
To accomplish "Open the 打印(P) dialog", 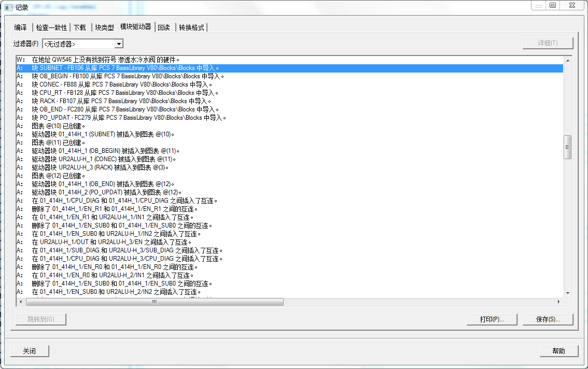I will (x=491, y=319).
